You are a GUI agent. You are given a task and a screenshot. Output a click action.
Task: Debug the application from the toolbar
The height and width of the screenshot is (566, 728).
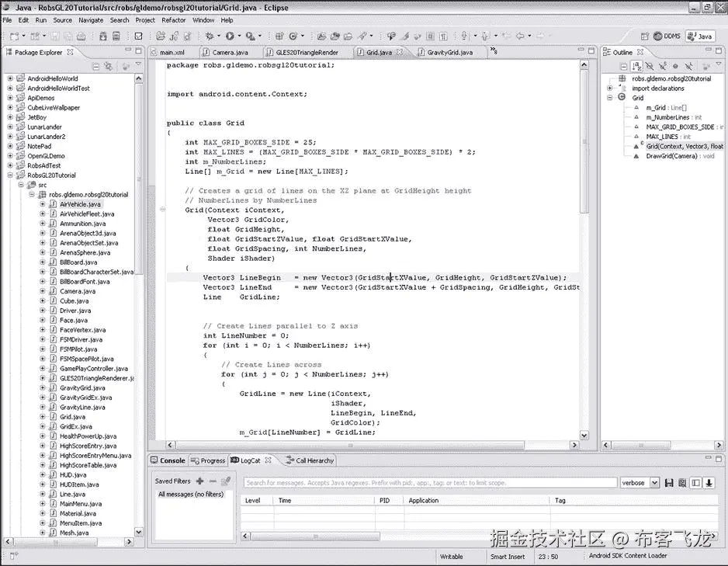pyautogui.click(x=209, y=34)
